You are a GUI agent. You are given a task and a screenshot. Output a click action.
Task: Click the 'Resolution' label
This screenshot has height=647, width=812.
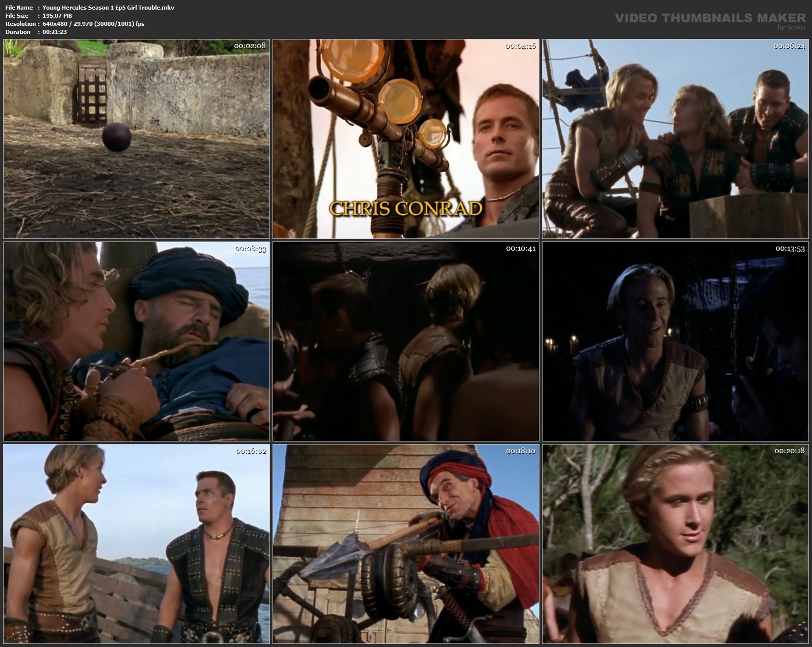click(20, 24)
